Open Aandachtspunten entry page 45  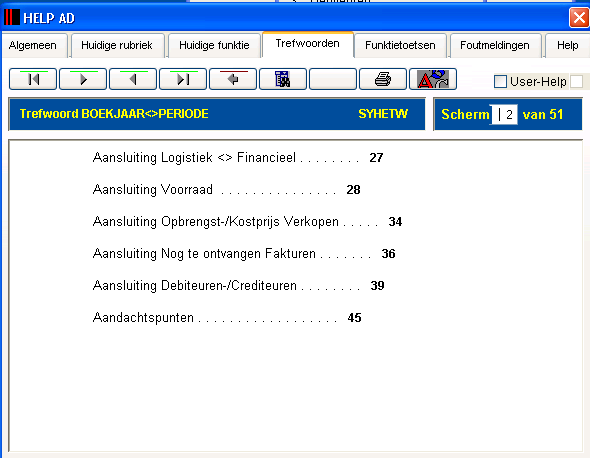coord(227,318)
